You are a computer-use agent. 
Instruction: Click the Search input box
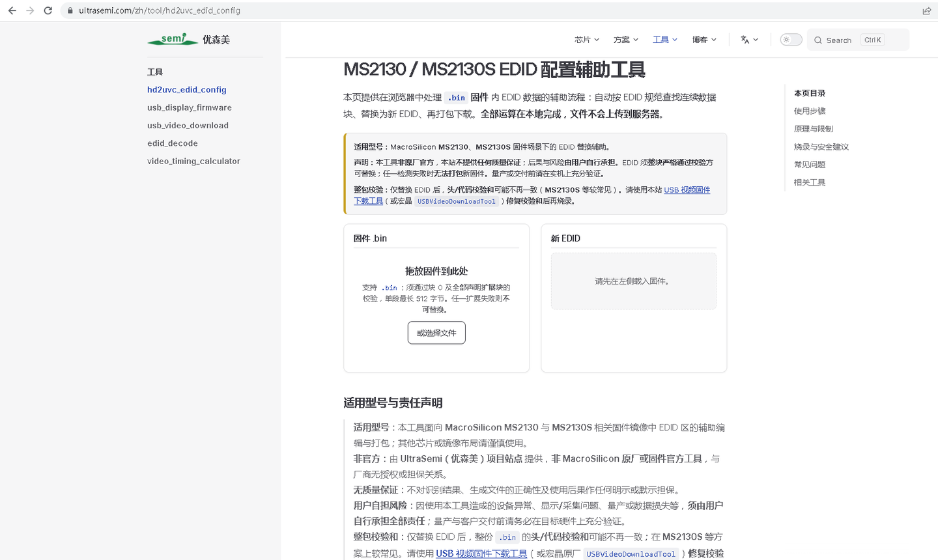pyautogui.click(x=858, y=40)
